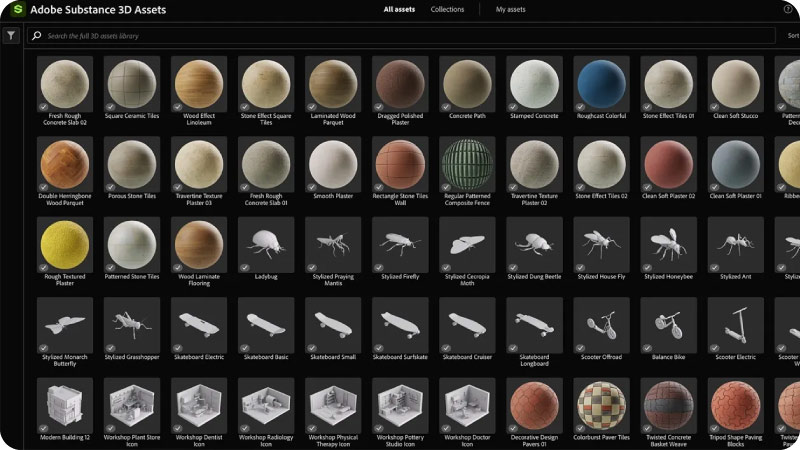The image size is (800, 450).
Task: Switch to the All assets tab
Action: (399, 9)
